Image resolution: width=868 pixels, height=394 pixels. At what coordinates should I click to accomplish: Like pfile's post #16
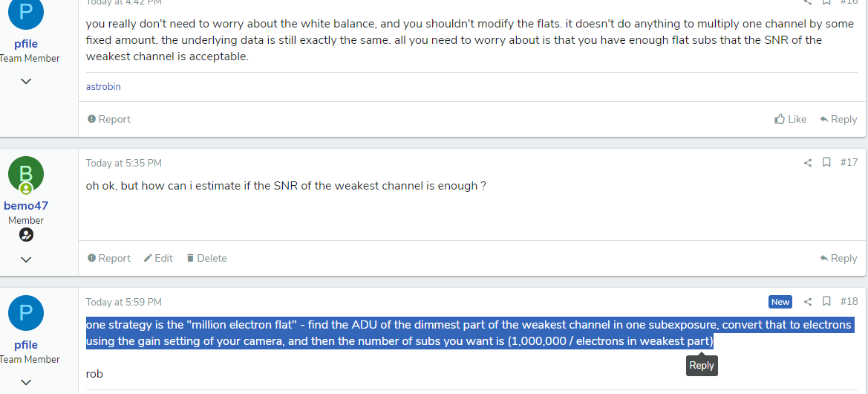point(791,119)
